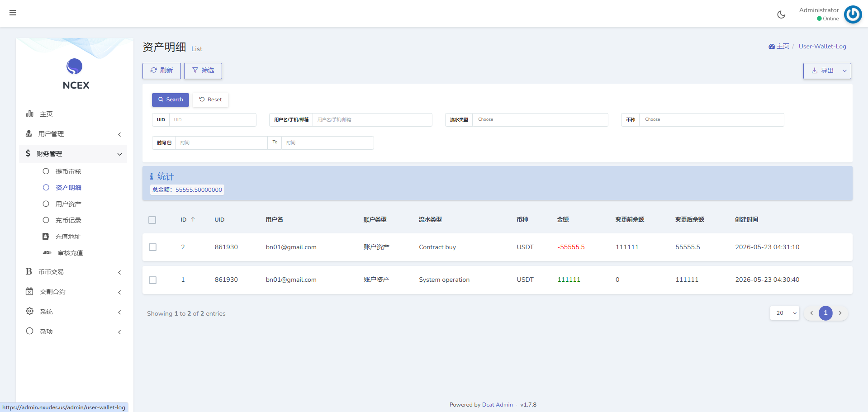The width and height of the screenshot is (868, 412).
Task: Click the 主页 bar-chart icon in sidebar
Action: [x=30, y=114]
